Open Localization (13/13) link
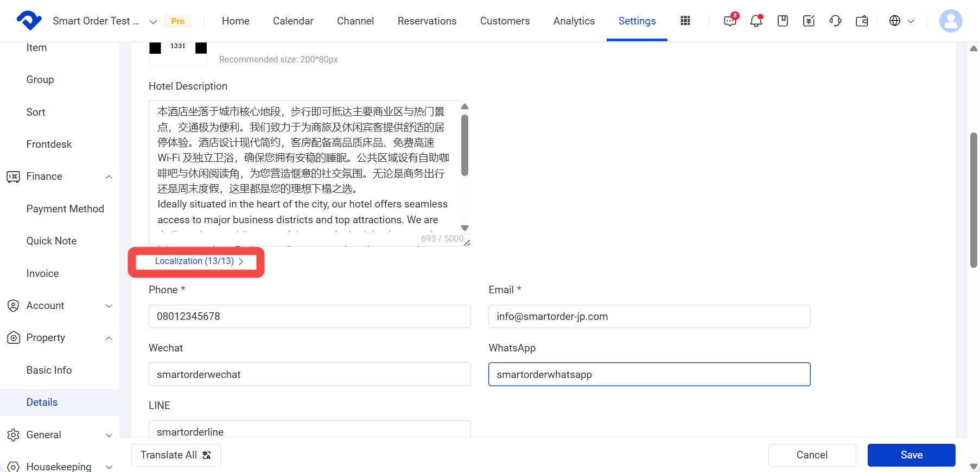Image resolution: width=980 pixels, height=472 pixels. [199, 261]
